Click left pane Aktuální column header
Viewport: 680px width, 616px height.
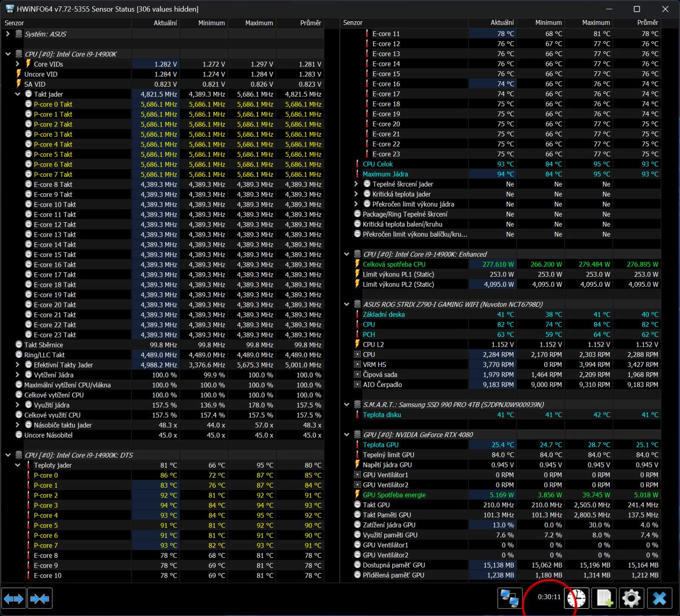156,23
